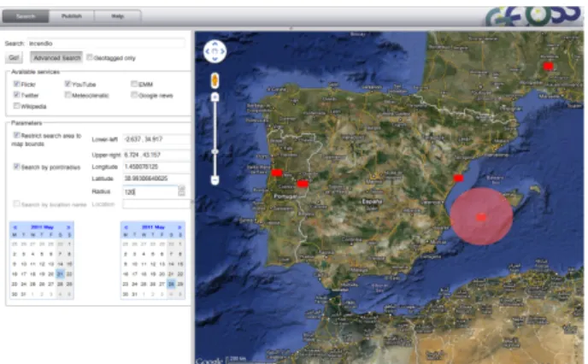Click the Radius input field showing 120
Screen dimensions: 588x364
150,191
